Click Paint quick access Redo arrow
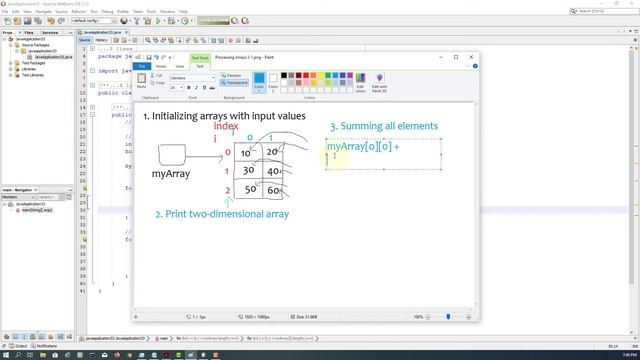640x360 pixels. (x=164, y=57)
